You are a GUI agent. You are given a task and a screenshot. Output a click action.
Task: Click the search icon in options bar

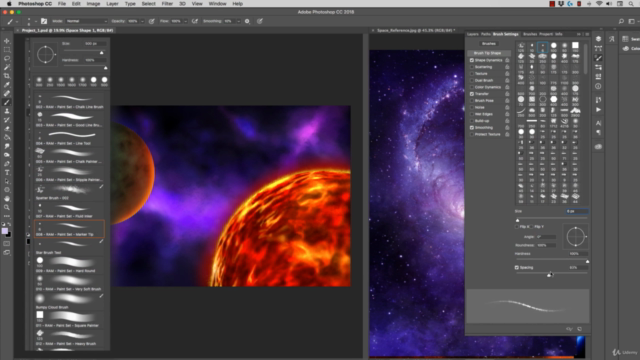coord(621,21)
